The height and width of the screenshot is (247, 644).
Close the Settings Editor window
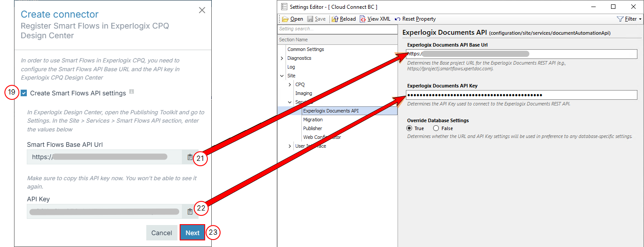[633, 7]
